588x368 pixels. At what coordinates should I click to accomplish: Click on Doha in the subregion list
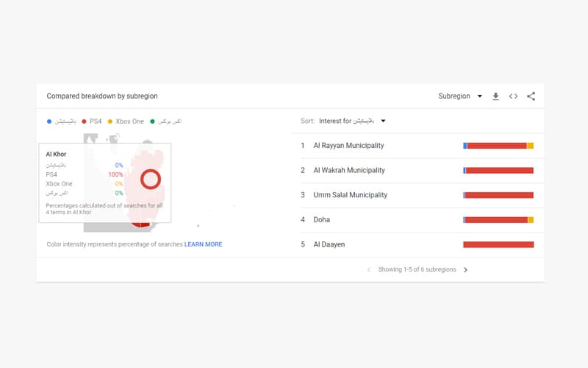click(x=321, y=219)
